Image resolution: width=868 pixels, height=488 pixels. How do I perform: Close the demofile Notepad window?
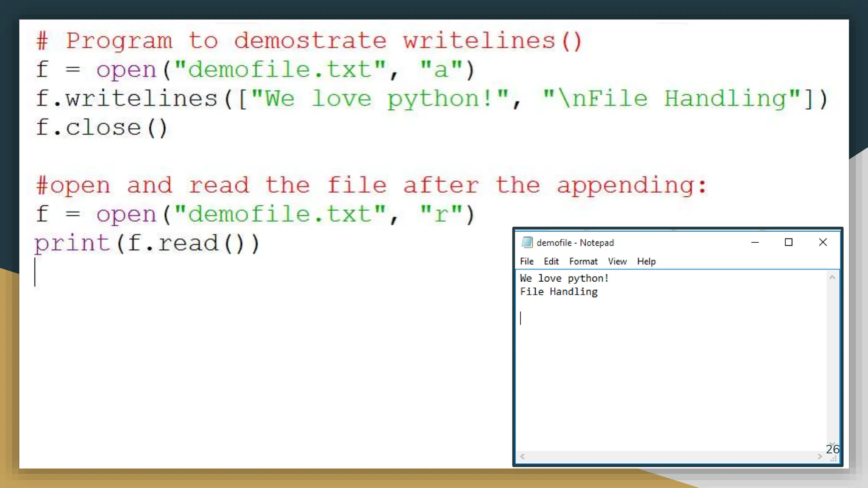pyautogui.click(x=823, y=242)
